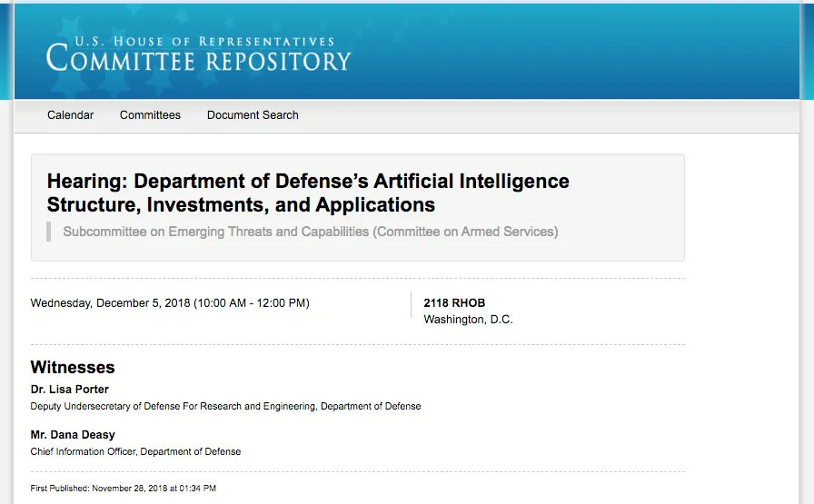Go to Document Search
This screenshot has height=504, width=814.
pos(253,115)
